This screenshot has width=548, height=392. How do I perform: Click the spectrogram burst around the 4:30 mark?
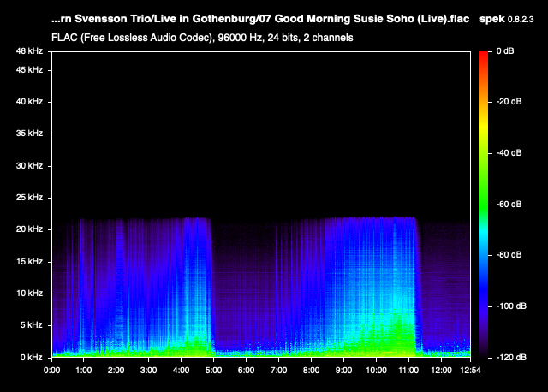tap(197, 287)
